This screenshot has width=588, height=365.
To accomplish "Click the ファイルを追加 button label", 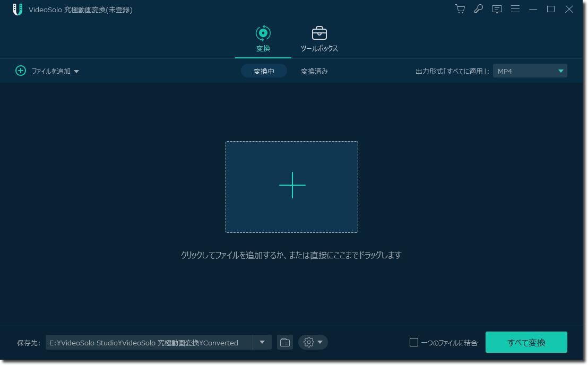I will [50, 71].
